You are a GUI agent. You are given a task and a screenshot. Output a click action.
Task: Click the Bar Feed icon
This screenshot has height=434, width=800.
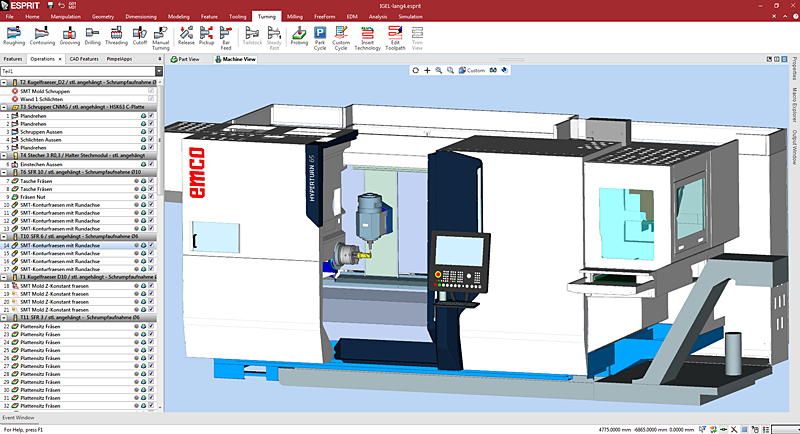coord(226,39)
